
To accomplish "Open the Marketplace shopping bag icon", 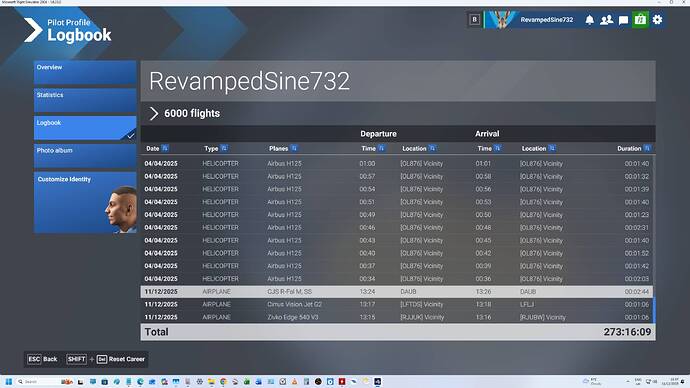I will click(640, 20).
